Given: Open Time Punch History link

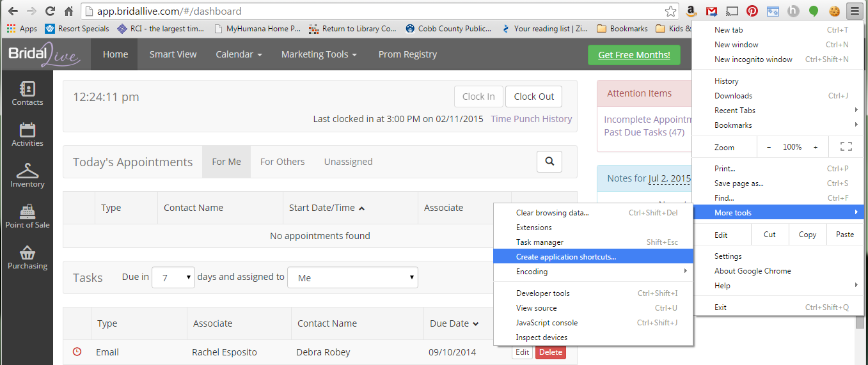Looking at the screenshot, I should point(531,119).
